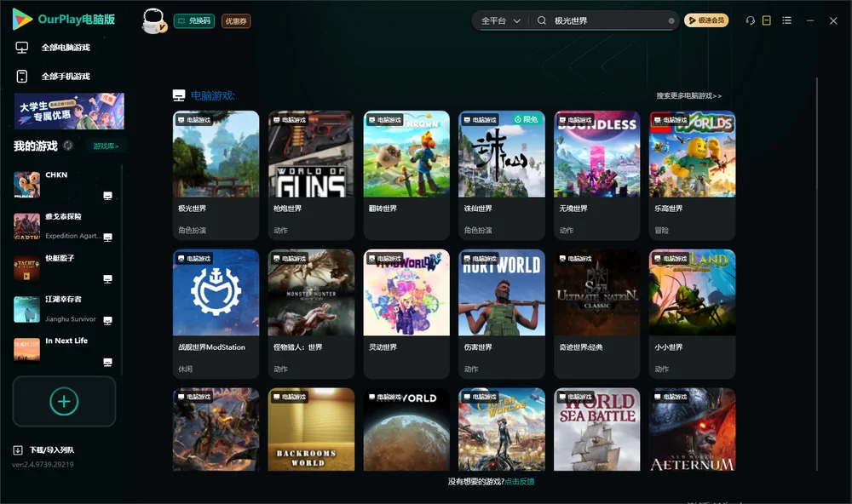This screenshot has width=852, height=504.
Task: Click the vertical scrollbar on the right
Action: coord(816,274)
